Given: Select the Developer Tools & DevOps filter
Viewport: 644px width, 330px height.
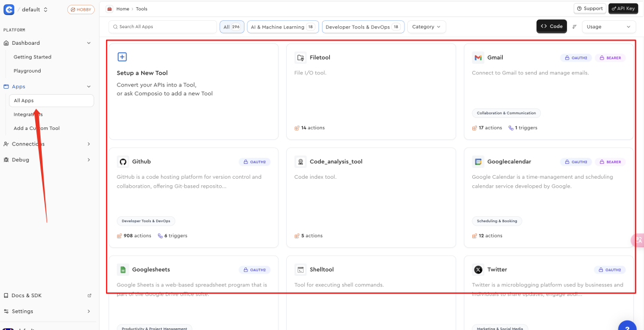Looking at the screenshot, I should click(363, 27).
